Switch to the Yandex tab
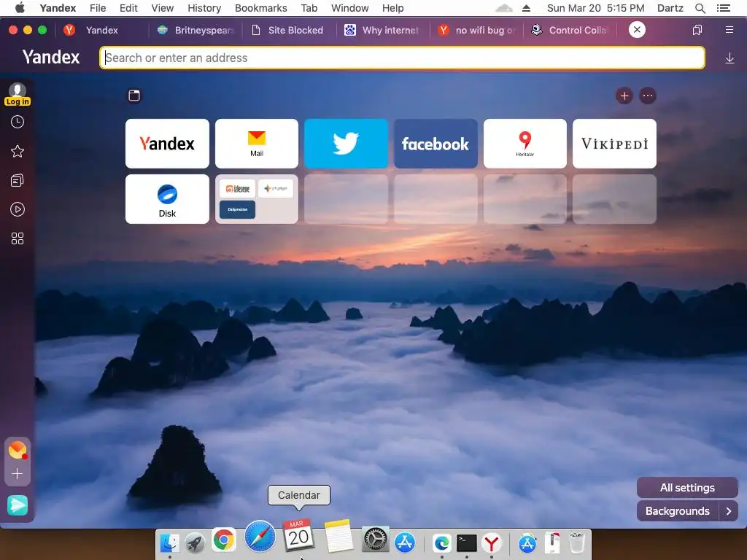The width and height of the screenshot is (747, 560). 101,30
